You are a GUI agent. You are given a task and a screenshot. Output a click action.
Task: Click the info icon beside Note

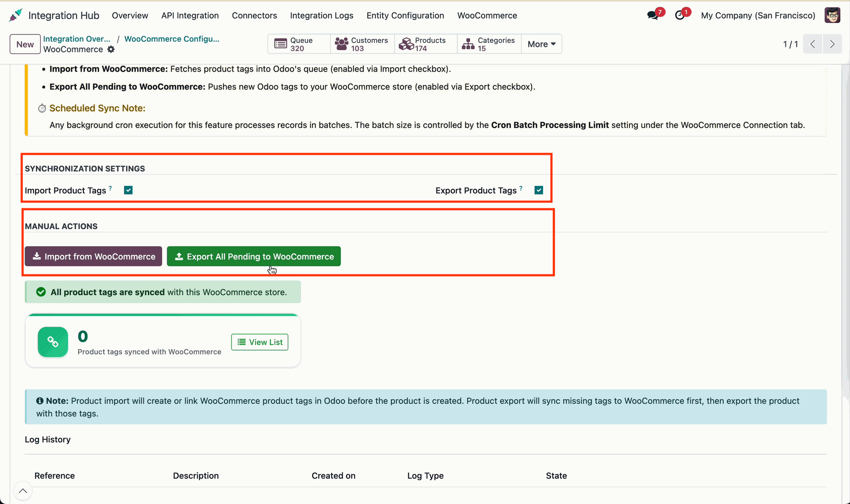tap(40, 401)
